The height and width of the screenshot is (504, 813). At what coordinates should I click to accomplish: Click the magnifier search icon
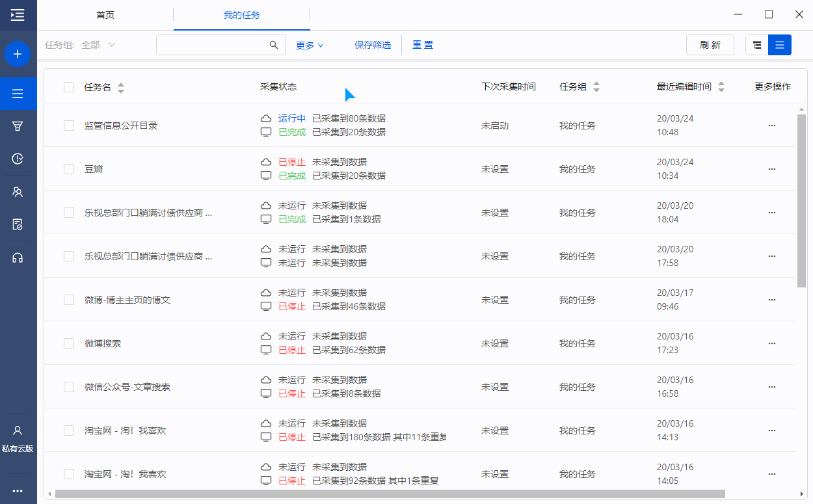274,45
